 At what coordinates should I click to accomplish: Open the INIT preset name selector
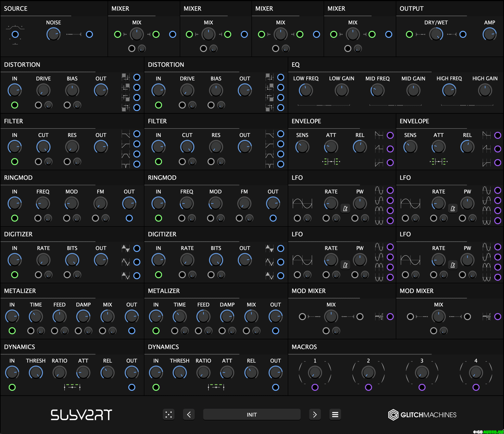pyautogui.click(x=252, y=414)
